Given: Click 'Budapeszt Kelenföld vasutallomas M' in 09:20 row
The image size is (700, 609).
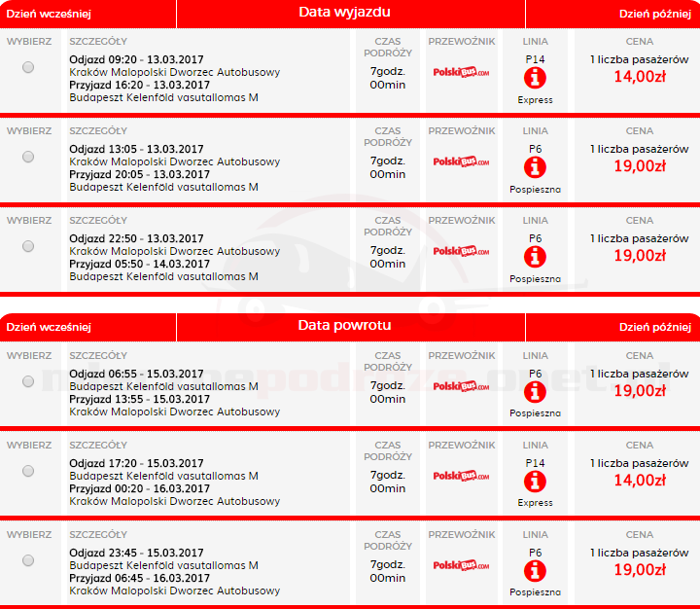Looking at the screenshot, I should (163, 97).
